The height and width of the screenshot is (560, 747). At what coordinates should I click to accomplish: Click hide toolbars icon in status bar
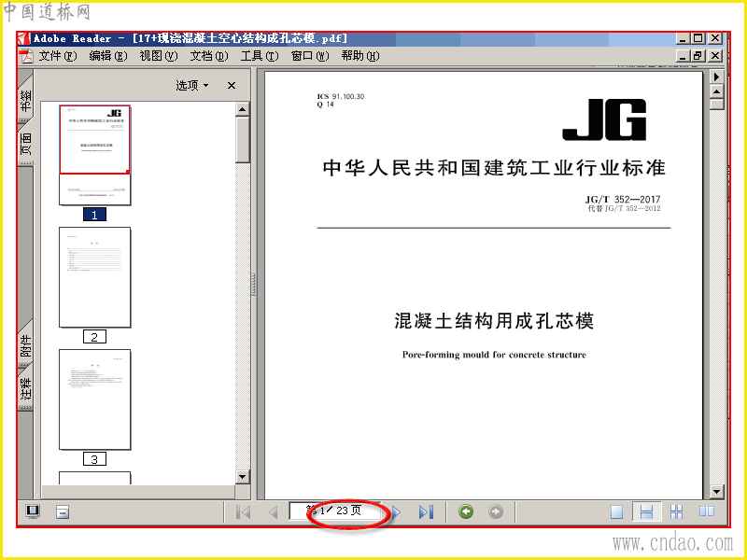63,512
